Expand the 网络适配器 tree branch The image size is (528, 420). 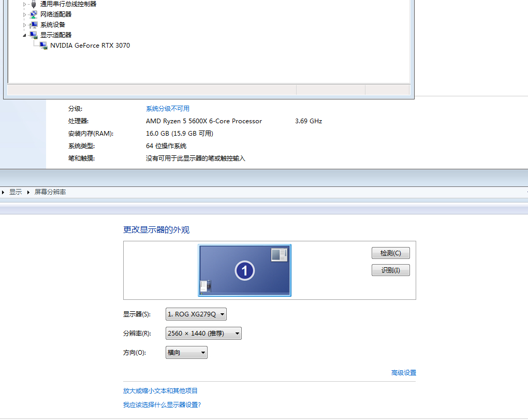click(x=25, y=14)
